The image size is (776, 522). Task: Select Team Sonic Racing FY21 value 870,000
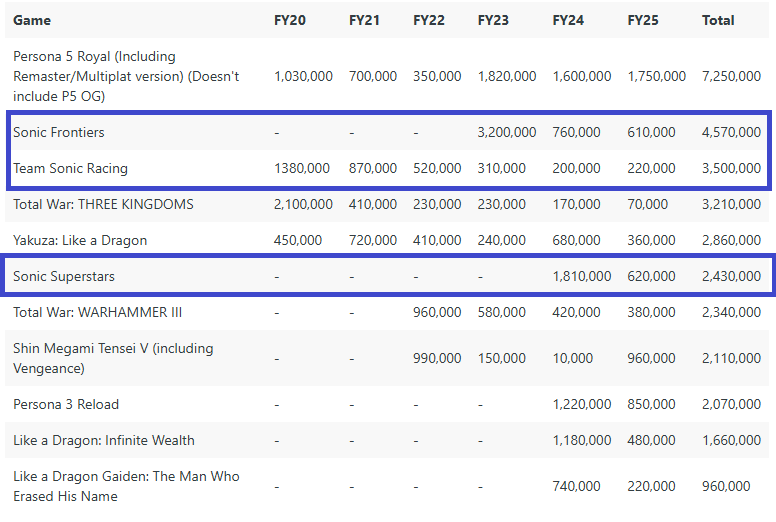click(x=373, y=168)
